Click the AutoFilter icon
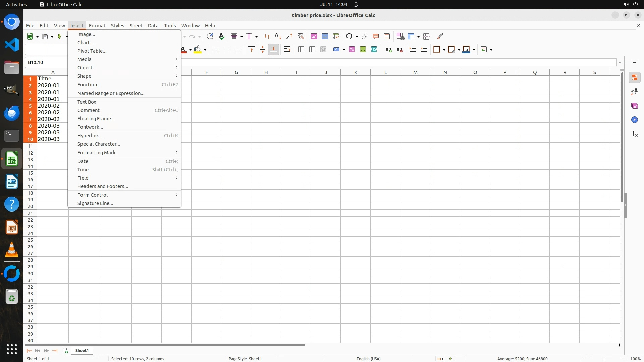 [x=301, y=36]
